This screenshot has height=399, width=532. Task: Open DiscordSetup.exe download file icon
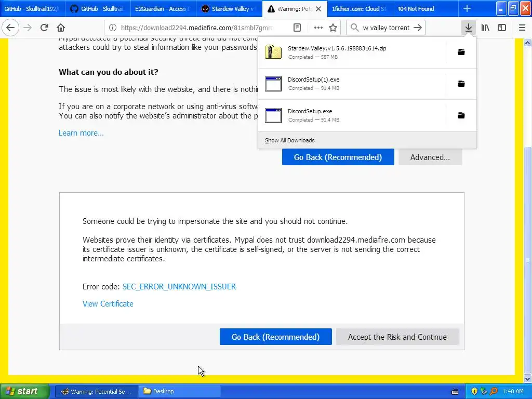point(273,115)
